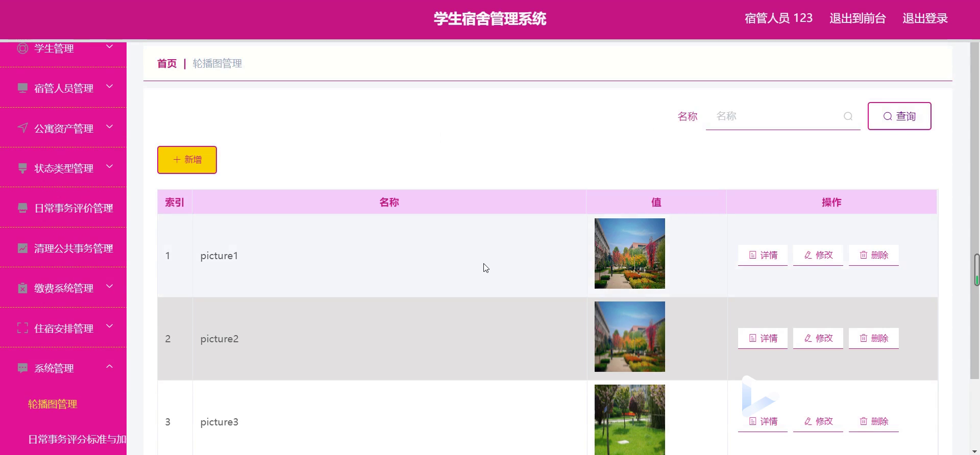
Task: Click the picture2 name cell
Action: click(x=389, y=339)
